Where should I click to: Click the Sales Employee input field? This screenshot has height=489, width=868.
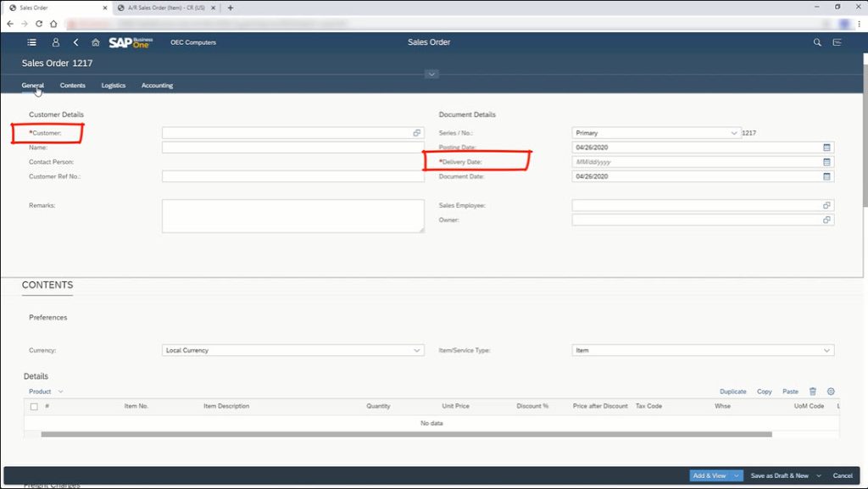pyautogui.click(x=703, y=205)
